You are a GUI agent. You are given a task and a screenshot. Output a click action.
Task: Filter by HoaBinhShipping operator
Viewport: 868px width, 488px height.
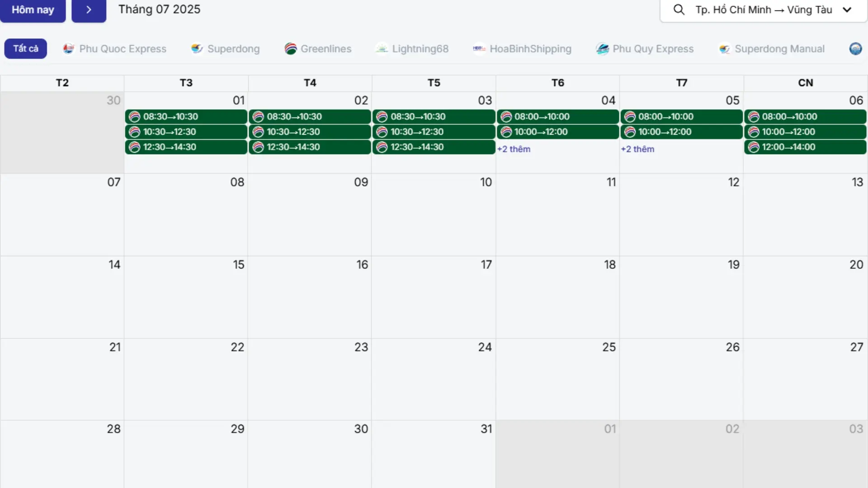[x=522, y=49]
